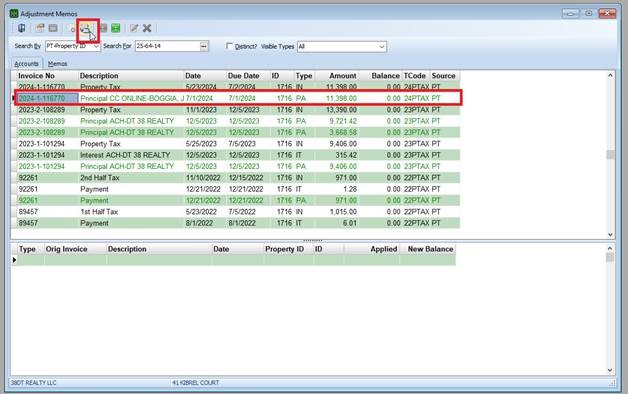The height and width of the screenshot is (394, 628).
Task: Click the green spreadsheet icon in toolbar
Action: click(x=116, y=28)
